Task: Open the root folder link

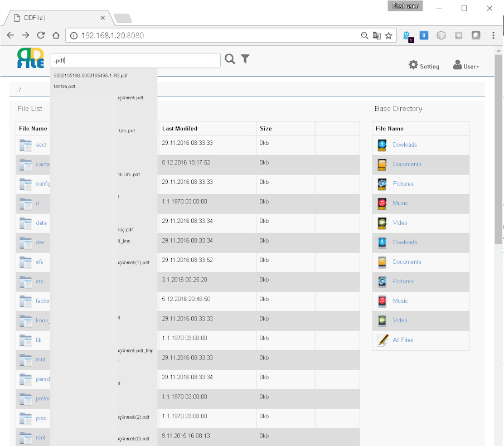Action: click(x=41, y=438)
